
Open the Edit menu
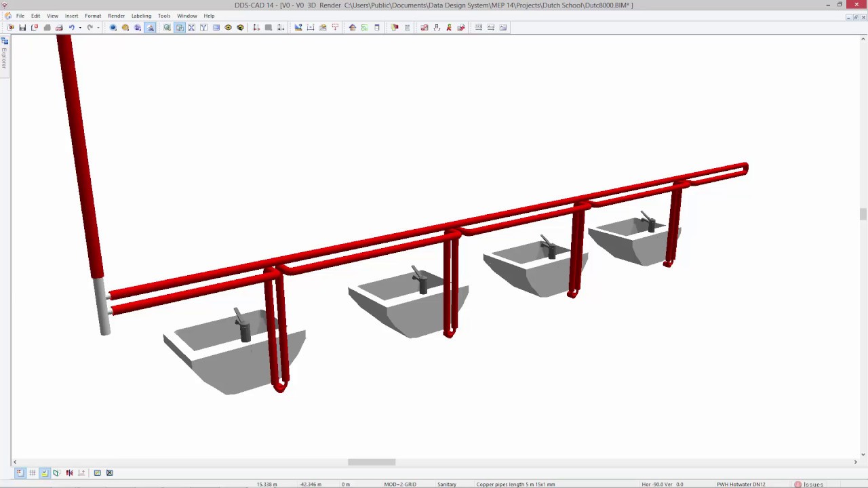click(35, 16)
